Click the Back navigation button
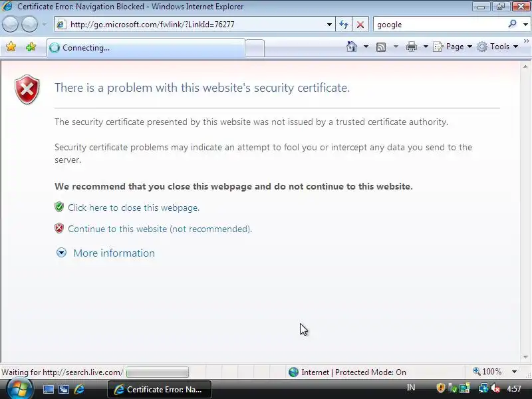Image resolution: width=532 pixels, height=399 pixels. pos(10,25)
